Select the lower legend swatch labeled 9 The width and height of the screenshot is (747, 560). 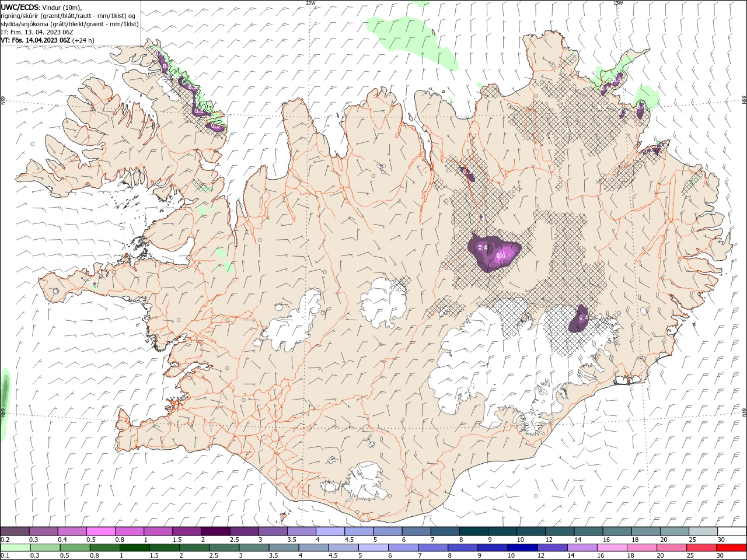493,548
